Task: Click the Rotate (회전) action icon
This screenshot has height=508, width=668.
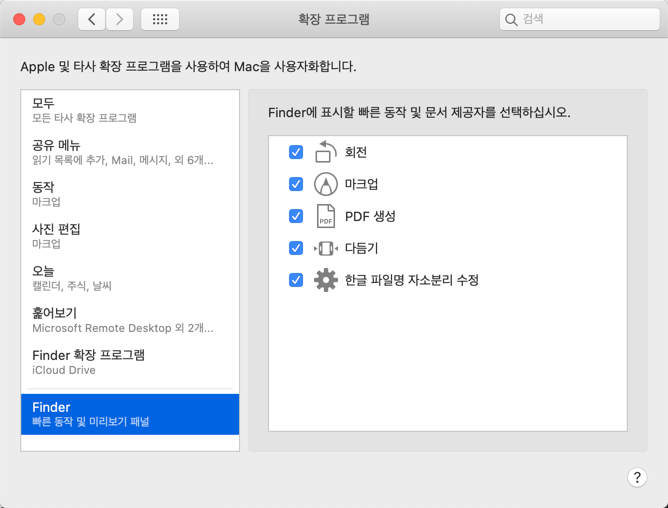Action: pyautogui.click(x=325, y=152)
